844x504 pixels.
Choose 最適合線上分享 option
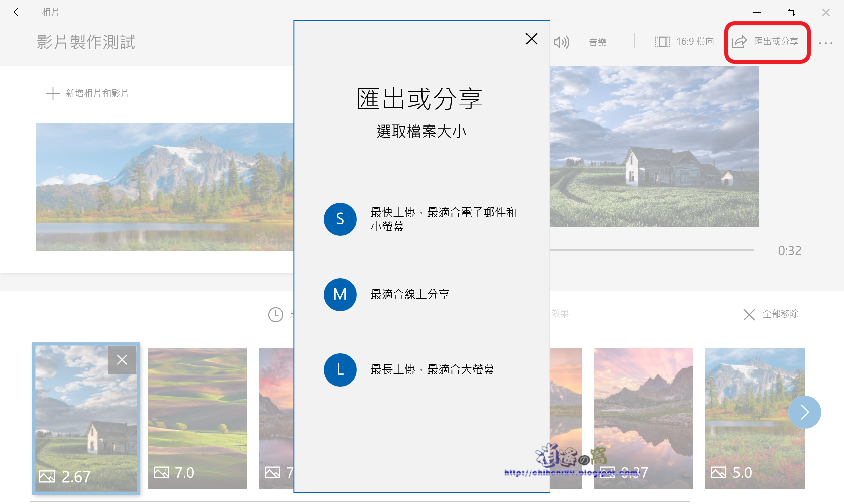(410, 295)
